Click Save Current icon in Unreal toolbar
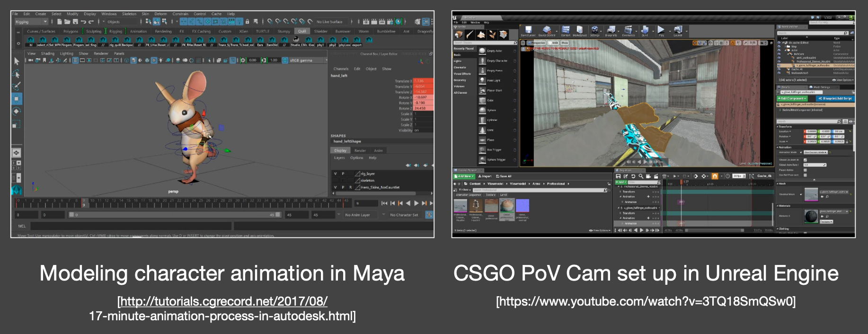Screen dimensions: 868x334 click(528, 30)
